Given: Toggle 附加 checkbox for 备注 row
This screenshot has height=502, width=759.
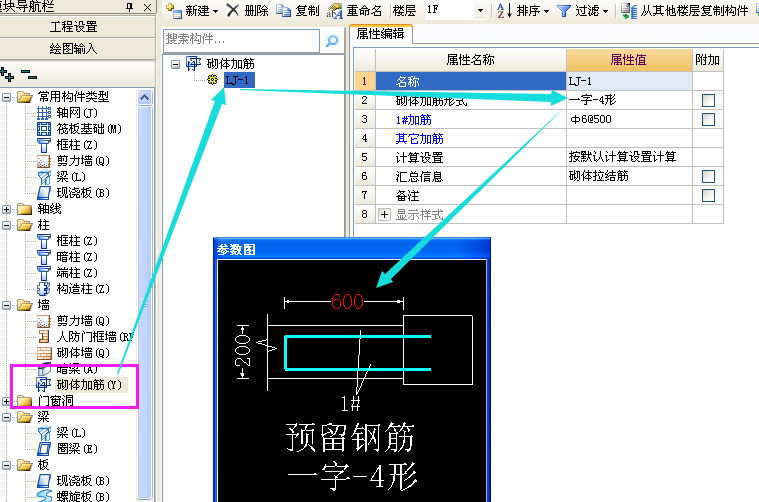Looking at the screenshot, I should pos(708,195).
